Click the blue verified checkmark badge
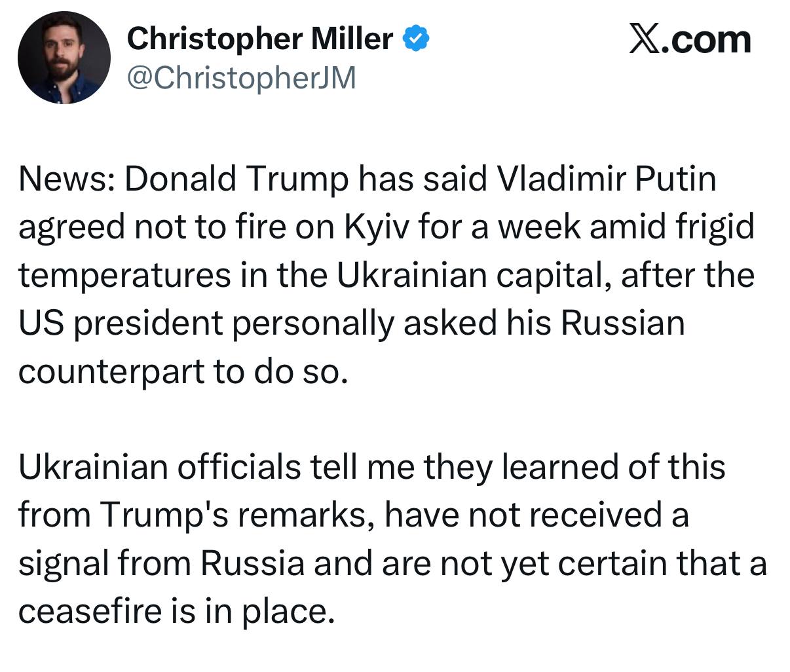Image resolution: width=790 pixels, height=672 pixels. tap(415, 39)
